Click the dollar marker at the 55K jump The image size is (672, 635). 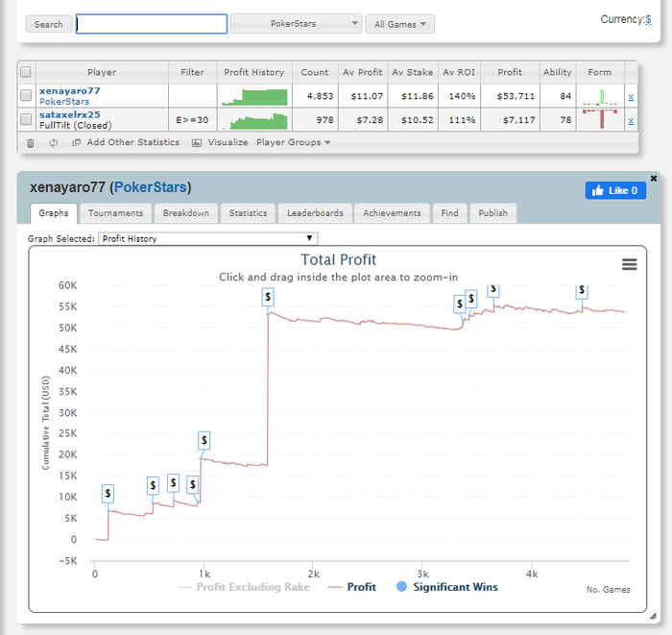(268, 297)
